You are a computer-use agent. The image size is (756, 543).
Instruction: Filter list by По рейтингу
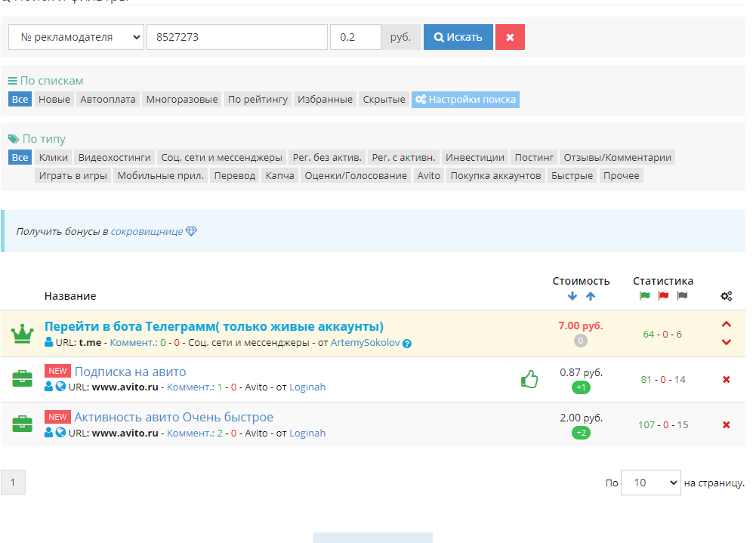258,100
